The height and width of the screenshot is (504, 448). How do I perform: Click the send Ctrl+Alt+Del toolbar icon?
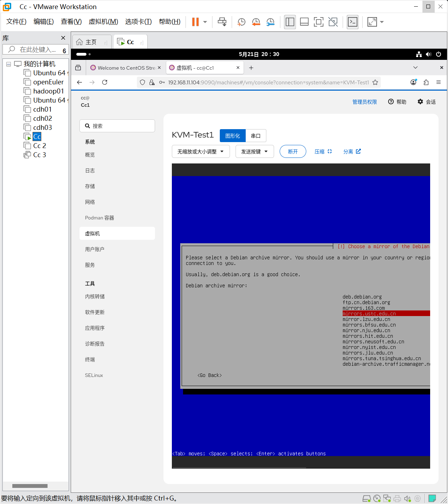(x=222, y=22)
